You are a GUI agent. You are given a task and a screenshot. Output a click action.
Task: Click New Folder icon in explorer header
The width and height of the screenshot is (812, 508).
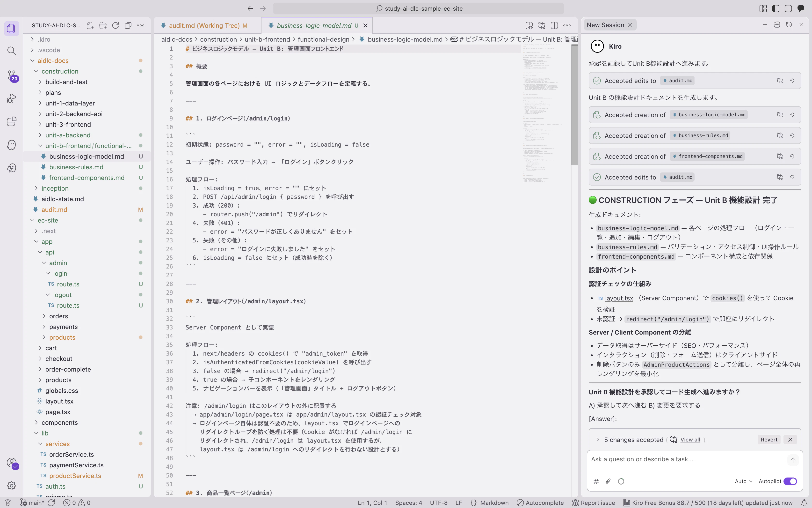click(103, 26)
